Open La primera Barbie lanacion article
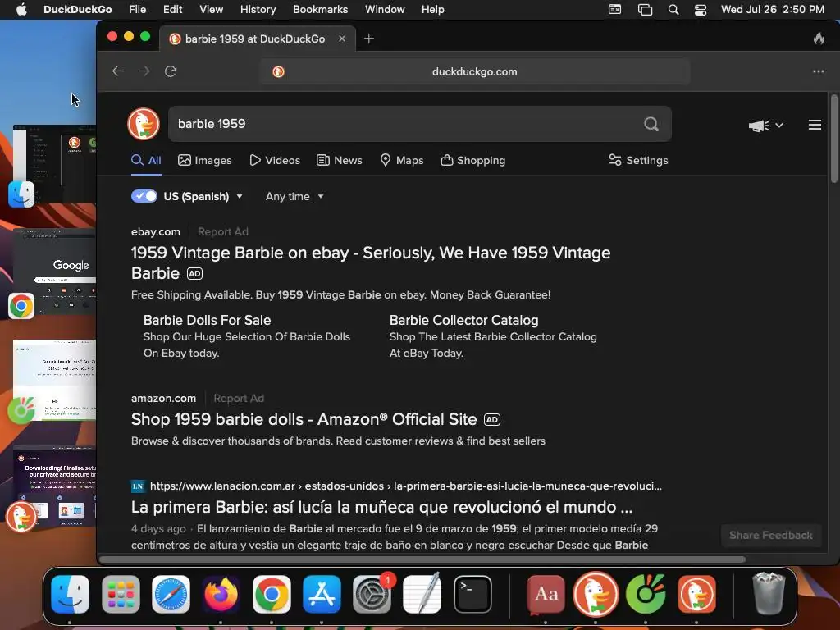The height and width of the screenshot is (630, 840). coord(382,507)
